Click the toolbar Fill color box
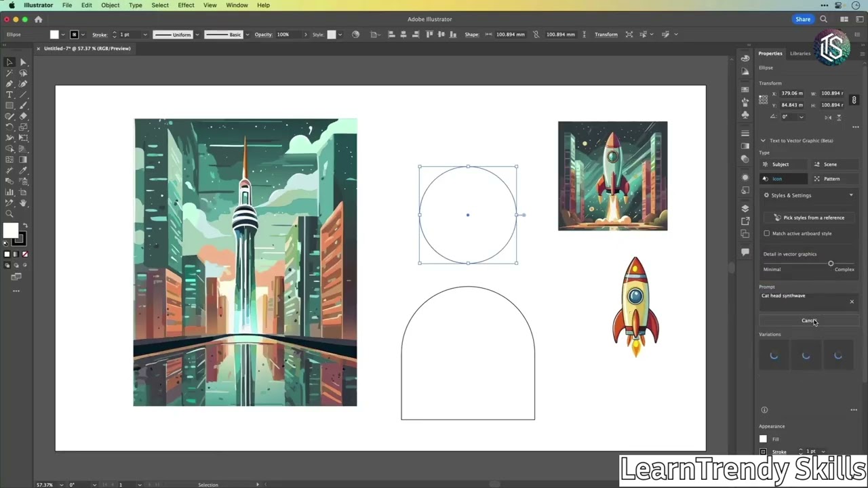 [11, 232]
